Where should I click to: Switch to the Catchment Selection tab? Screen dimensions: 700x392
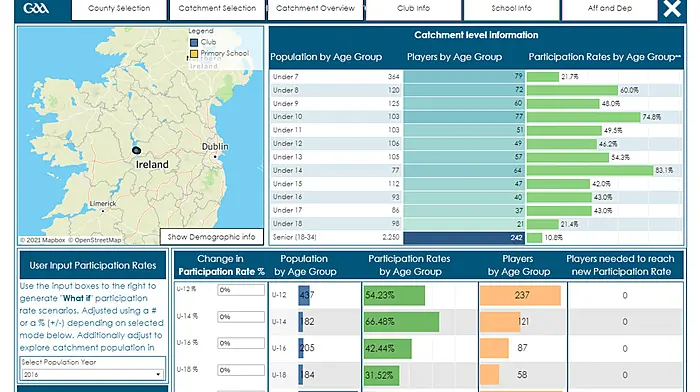217,9
